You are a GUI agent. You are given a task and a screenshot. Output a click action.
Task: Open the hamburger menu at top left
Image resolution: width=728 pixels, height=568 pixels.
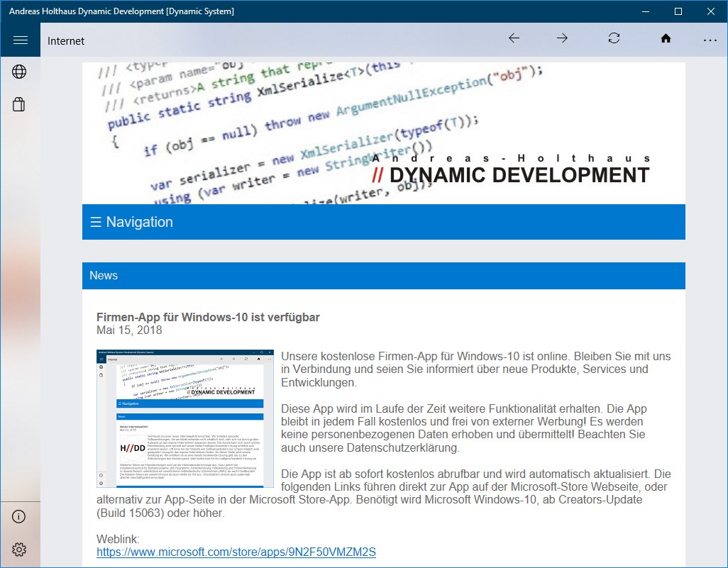[20, 40]
